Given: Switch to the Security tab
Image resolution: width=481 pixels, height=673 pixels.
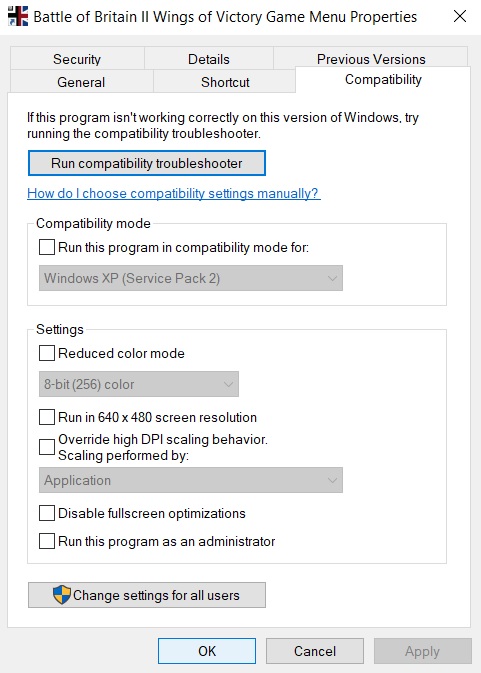Looking at the screenshot, I should [x=77, y=59].
